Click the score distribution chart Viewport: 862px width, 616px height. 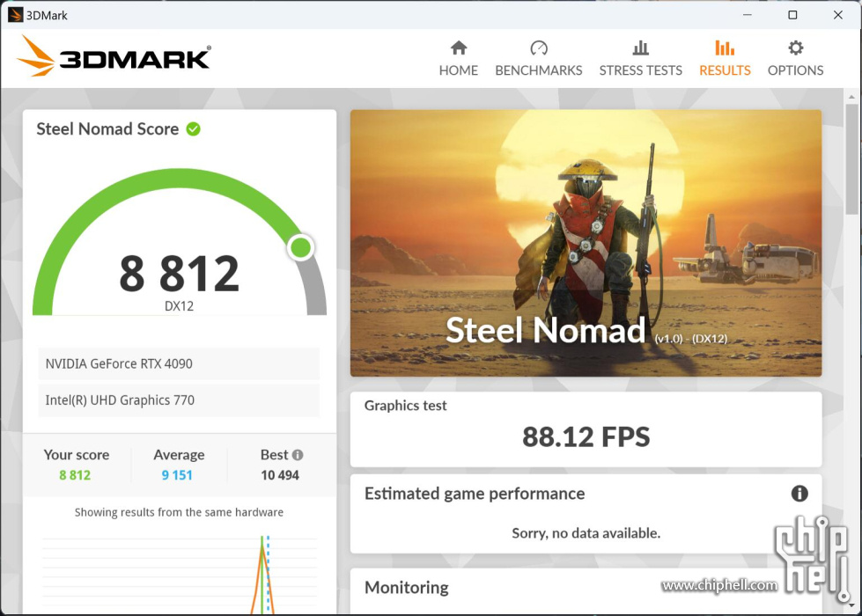tap(180, 575)
